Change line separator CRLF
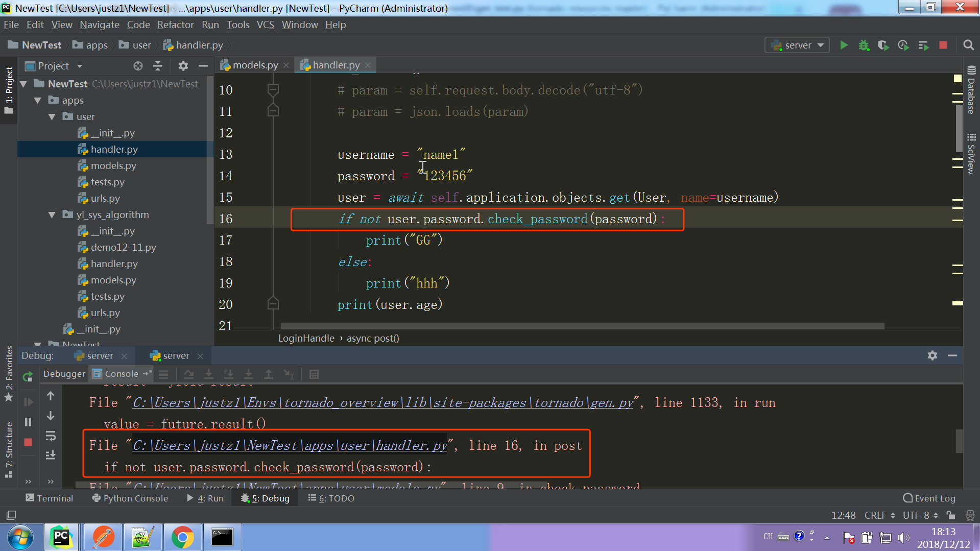Image resolution: width=980 pixels, height=551 pixels. click(x=879, y=515)
